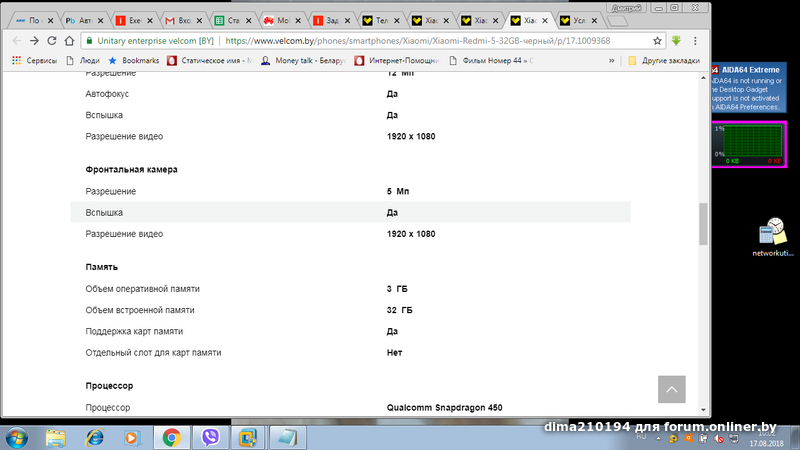Click the page vertical scrollbar thumb
Screen dimensions: 800x450
tap(703, 224)
